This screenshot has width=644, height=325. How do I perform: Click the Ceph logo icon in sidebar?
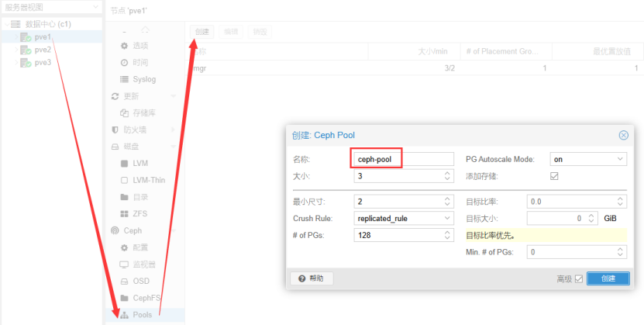115,231
